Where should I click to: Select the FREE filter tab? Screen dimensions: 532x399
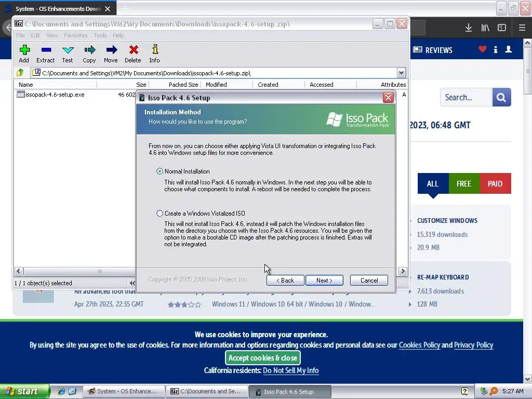(x=464, y=183)
